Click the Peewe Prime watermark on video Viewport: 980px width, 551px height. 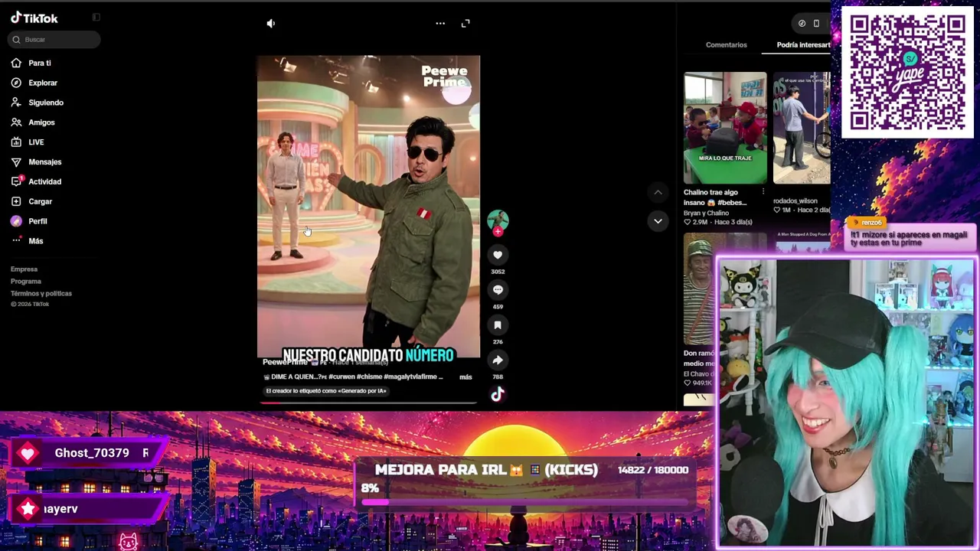(x=444, y=77)
